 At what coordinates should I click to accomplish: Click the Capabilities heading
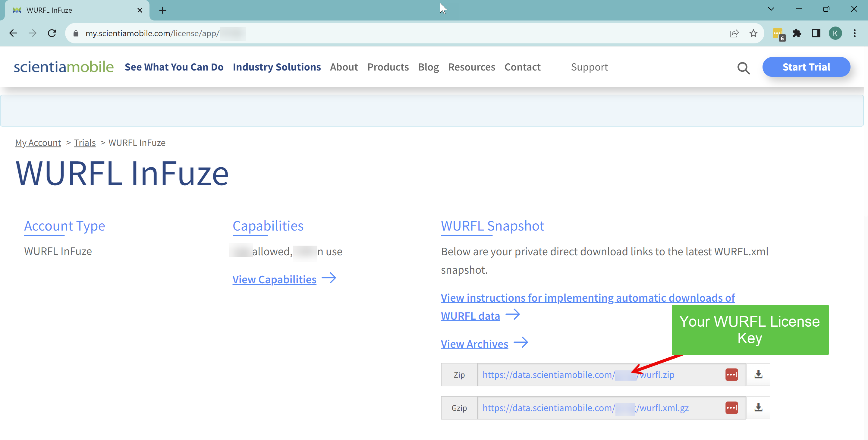tap(268, 226)
